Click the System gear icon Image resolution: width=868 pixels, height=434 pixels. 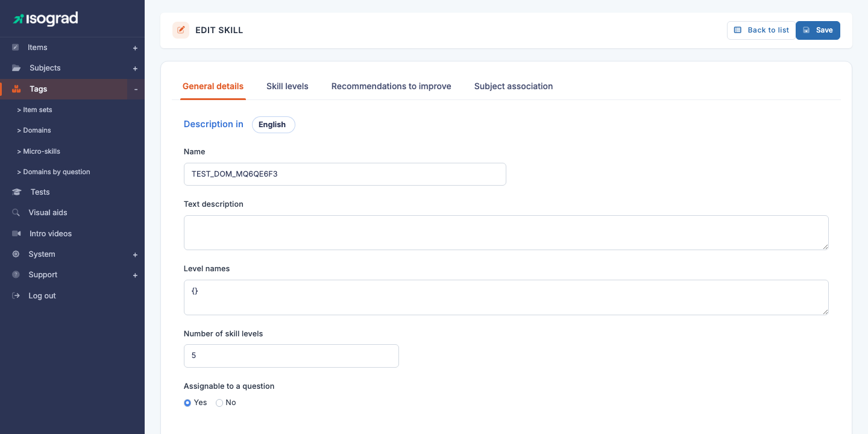coord(16,254)
